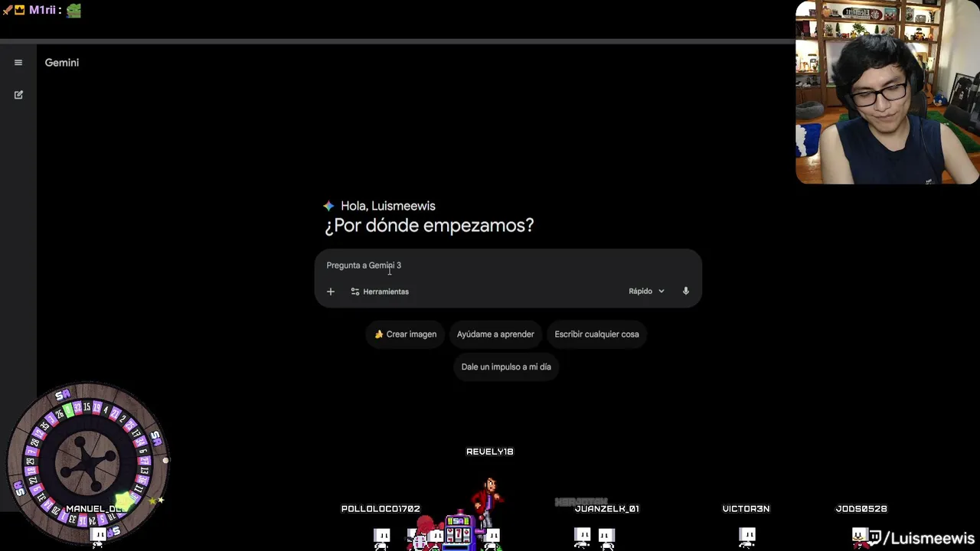The image size is (980, 551).
Task: Pick the Escribir cualquier cosa chip
Action: click(596, 334)
